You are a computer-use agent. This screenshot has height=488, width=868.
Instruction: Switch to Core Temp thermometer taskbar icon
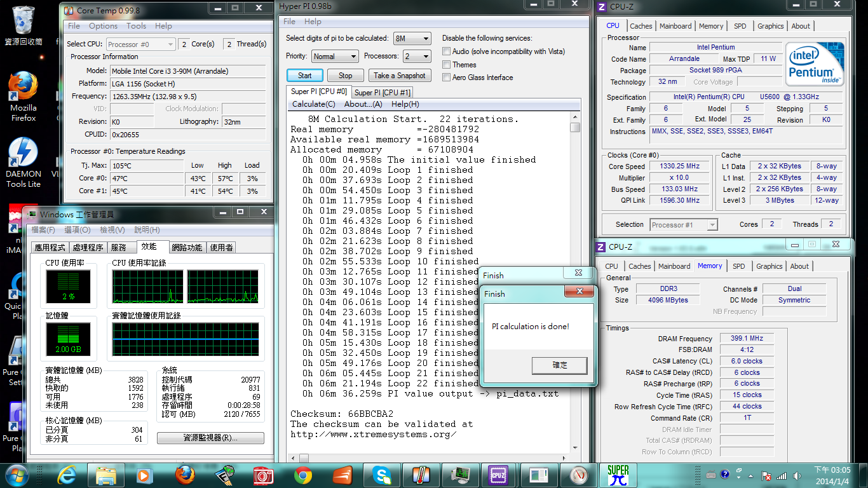[421, 475]
